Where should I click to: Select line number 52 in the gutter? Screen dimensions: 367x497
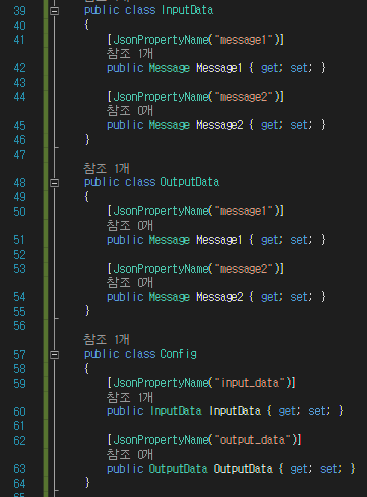pyautogui.click(x=19, y=255)
